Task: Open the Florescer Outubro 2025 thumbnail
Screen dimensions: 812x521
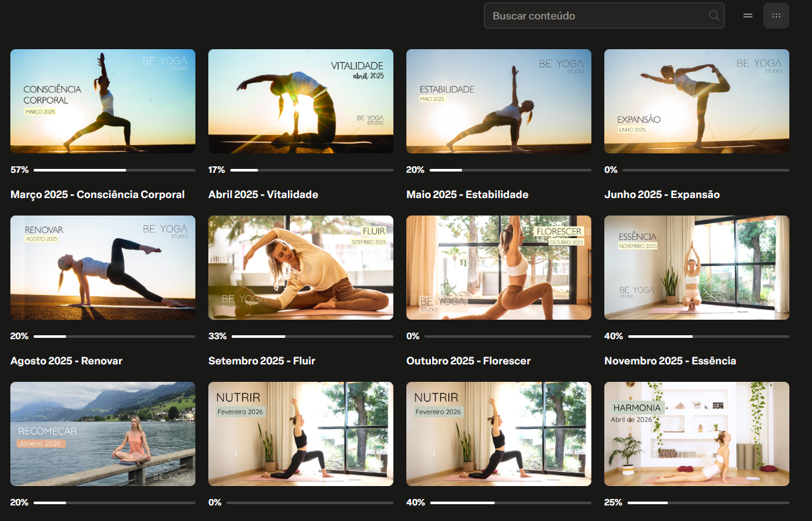Action: (x=499, y=268)
